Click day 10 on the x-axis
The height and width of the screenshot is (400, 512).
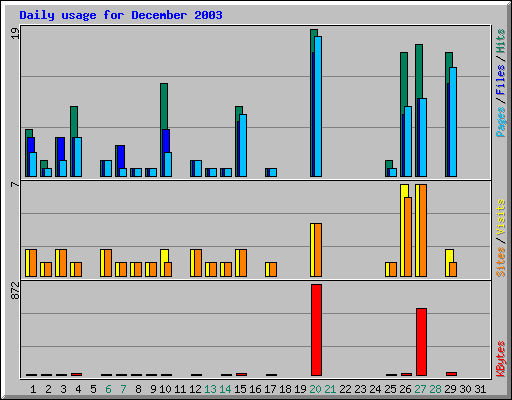[x=165, y=389]
